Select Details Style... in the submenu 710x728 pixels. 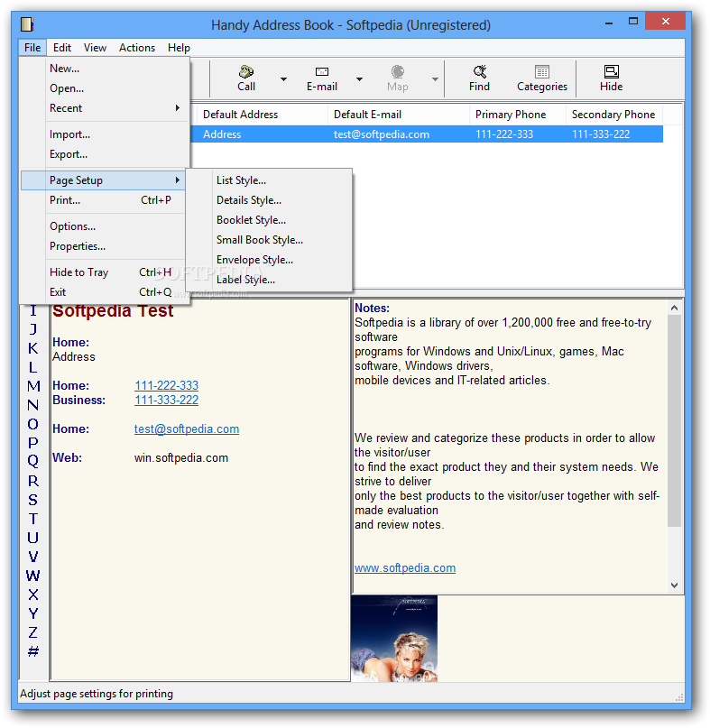[x=269, y=200]
